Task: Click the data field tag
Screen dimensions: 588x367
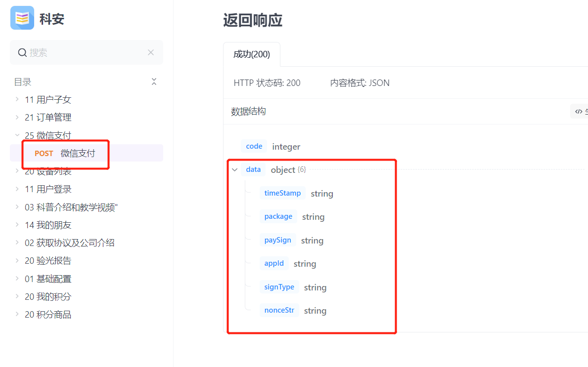Action: pos(253,169)
